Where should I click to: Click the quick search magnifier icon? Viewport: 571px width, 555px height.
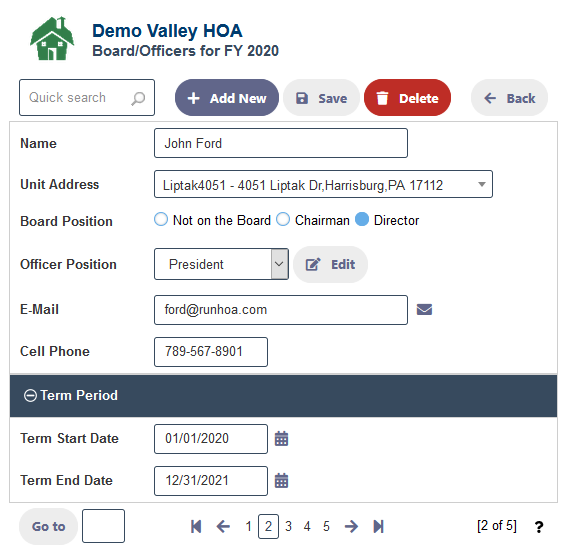tap(138, 98)
